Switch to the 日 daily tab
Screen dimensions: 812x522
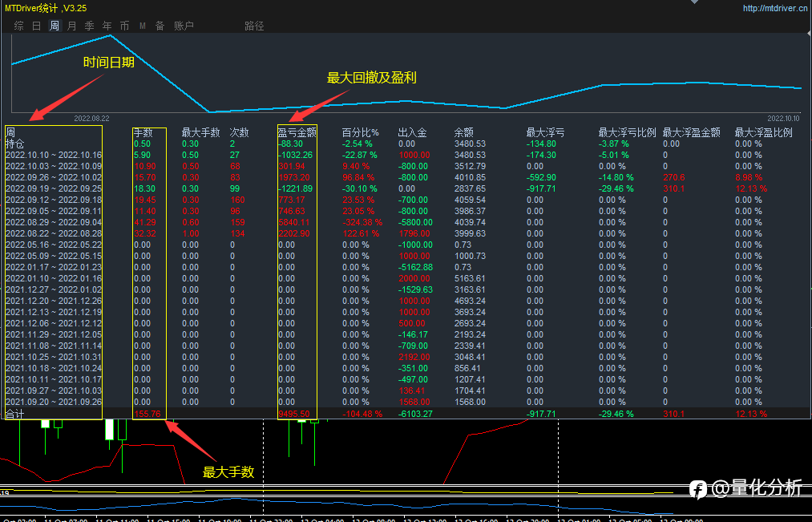coord(36,26)
